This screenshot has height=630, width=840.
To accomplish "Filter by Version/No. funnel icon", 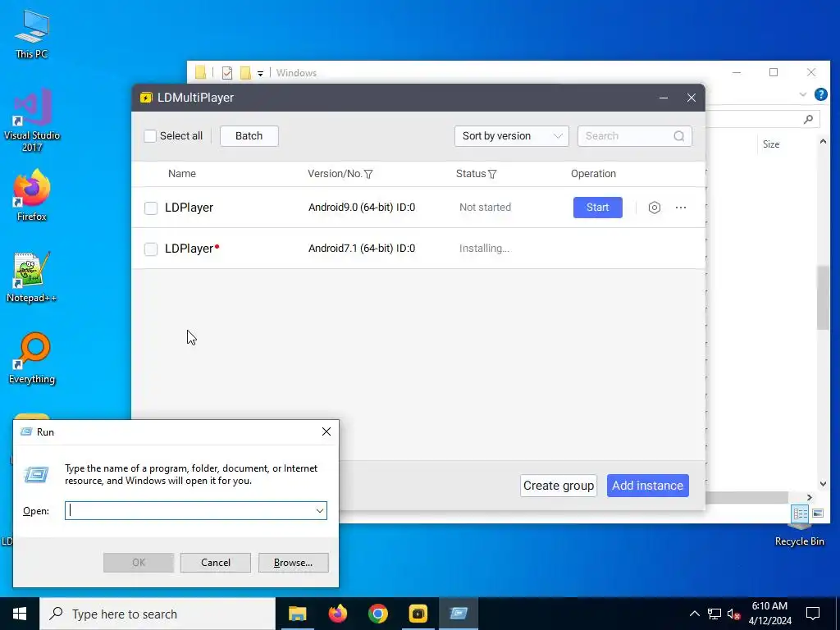I will tap(368, 174).
